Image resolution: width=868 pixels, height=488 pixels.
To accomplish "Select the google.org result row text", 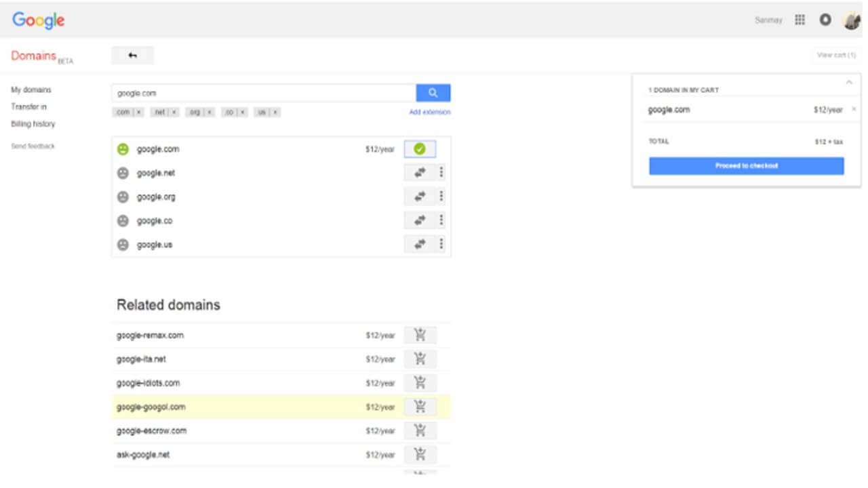I will click(156, 197).
